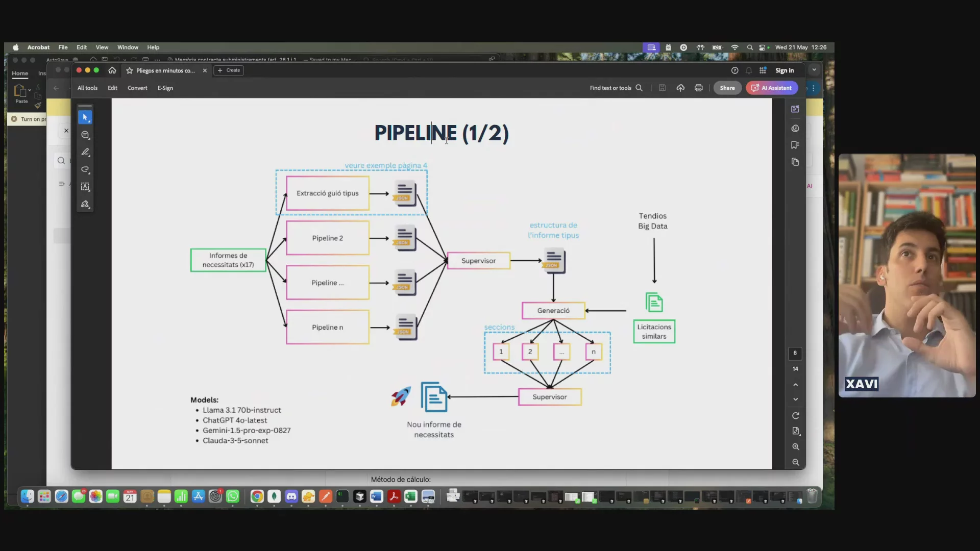Open the Convert tab

(137, 88)
